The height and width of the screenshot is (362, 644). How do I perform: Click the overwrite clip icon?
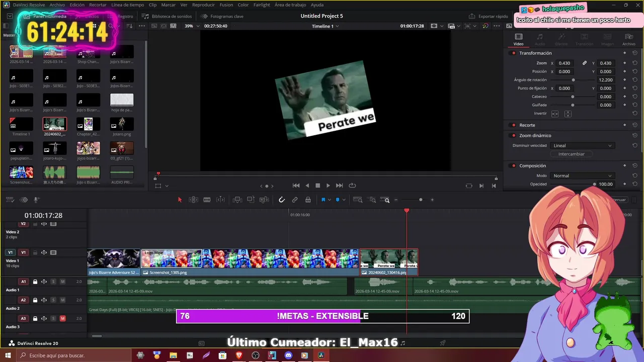[x=251, y=200]
